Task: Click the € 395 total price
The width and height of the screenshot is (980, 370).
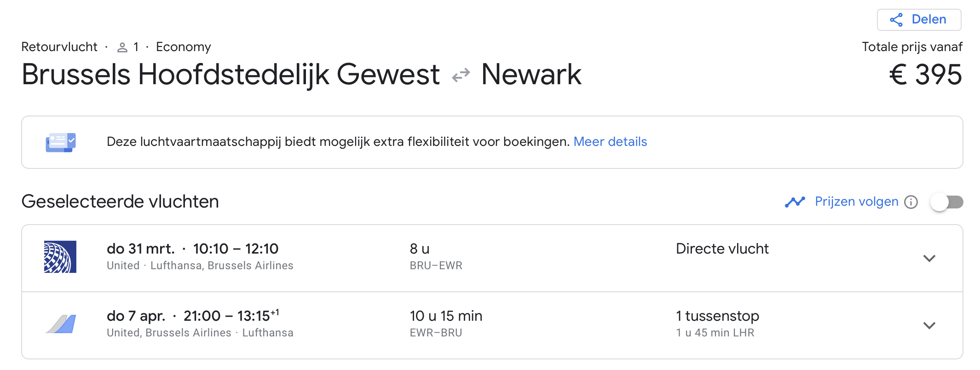Action: click(925, 75)
